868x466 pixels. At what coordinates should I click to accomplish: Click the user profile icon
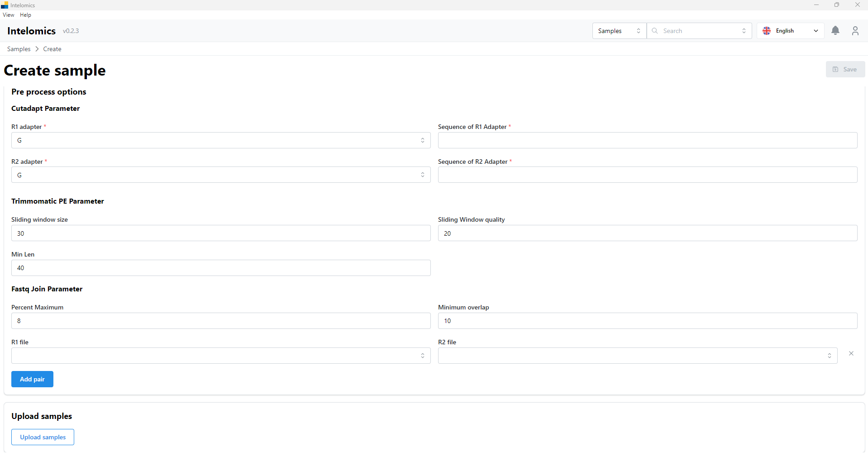click(855, 31)
